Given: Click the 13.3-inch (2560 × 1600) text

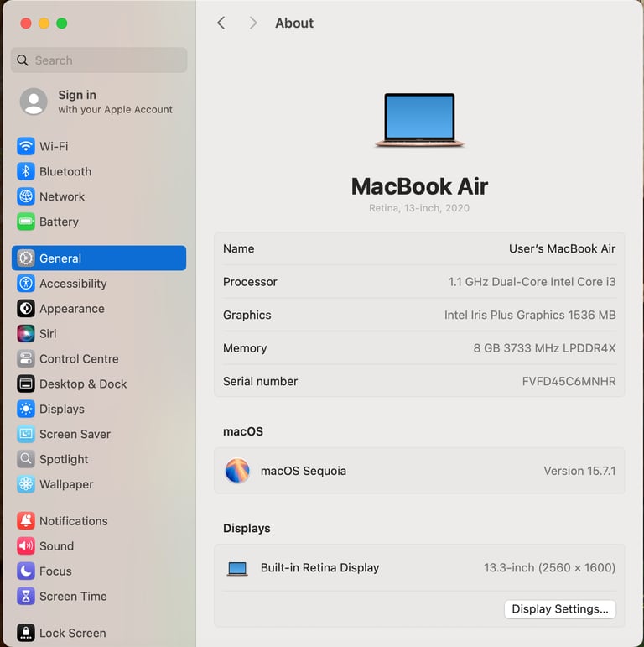Looking at the screenshot, I should click(x=549, y=568).
